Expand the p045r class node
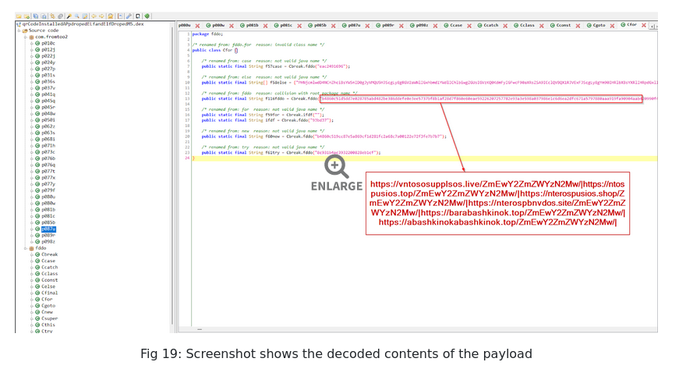Screen dimensions: 679x369 tap(32, 107)
